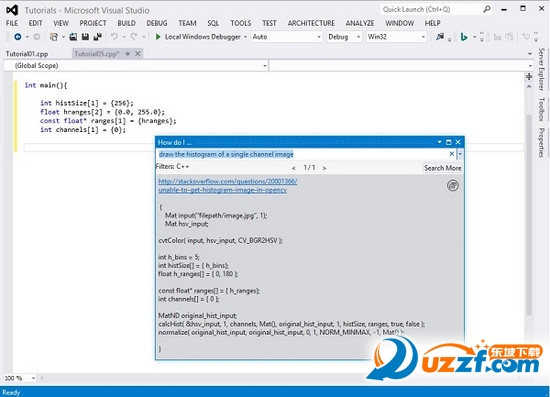
Task: Click the New Project toolbar icon
Action: pyautogui.click(x=54, y=37)
